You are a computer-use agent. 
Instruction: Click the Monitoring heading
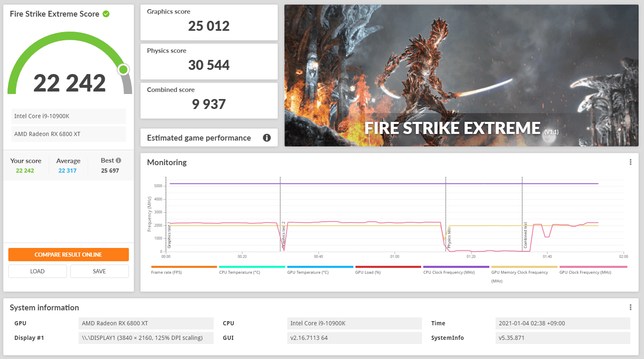[x=167, y=162]
